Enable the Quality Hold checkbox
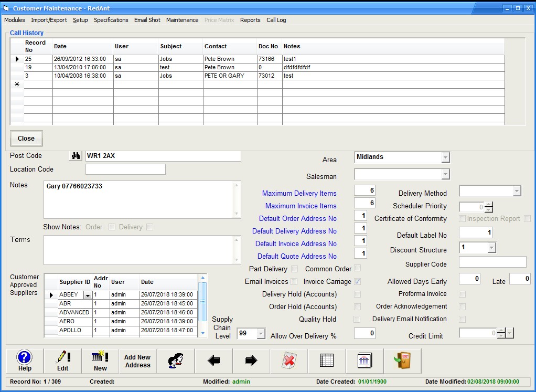 point(357,320)
